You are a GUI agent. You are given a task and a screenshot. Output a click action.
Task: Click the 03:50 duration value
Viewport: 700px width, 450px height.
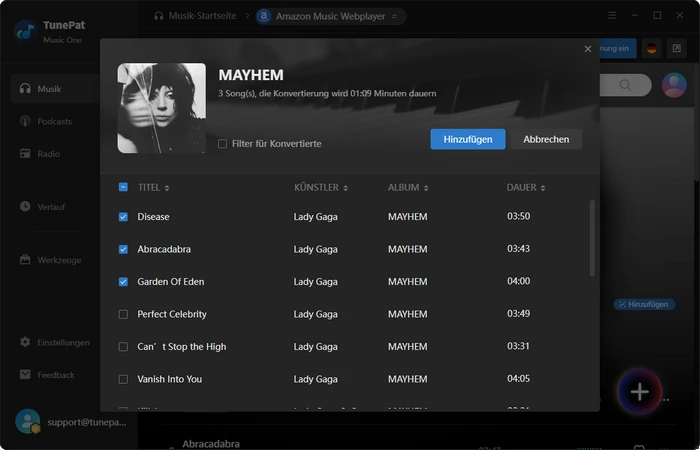point(518,216)
